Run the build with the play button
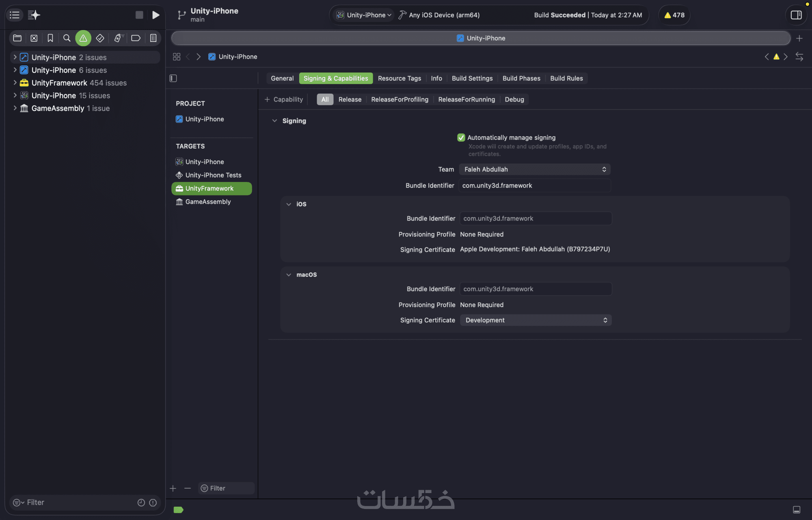Screen dimensions: 812x520 coord(155,15)
